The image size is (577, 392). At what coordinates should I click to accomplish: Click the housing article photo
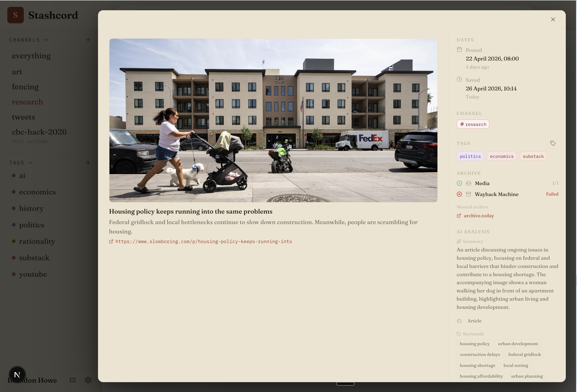pos(273,120)
